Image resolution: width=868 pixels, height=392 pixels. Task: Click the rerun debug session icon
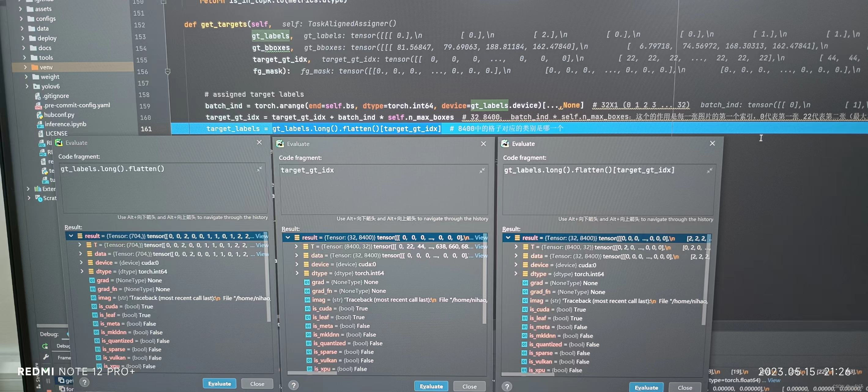[x=45, y=346]
